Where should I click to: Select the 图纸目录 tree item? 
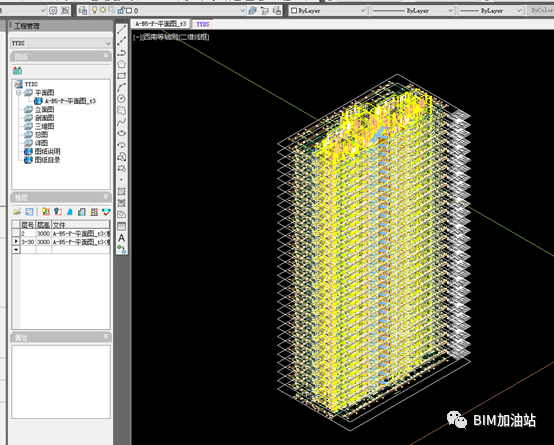pyautogui.click(x=47, y=160)
